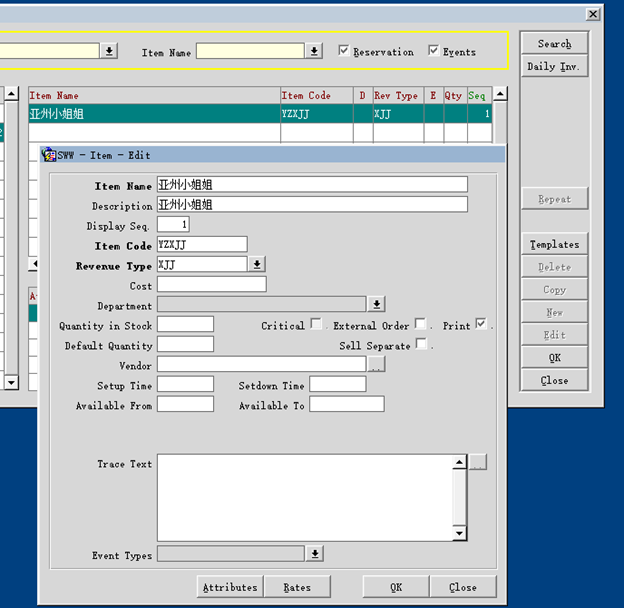Click the Vendor input field

pos(261,364)
